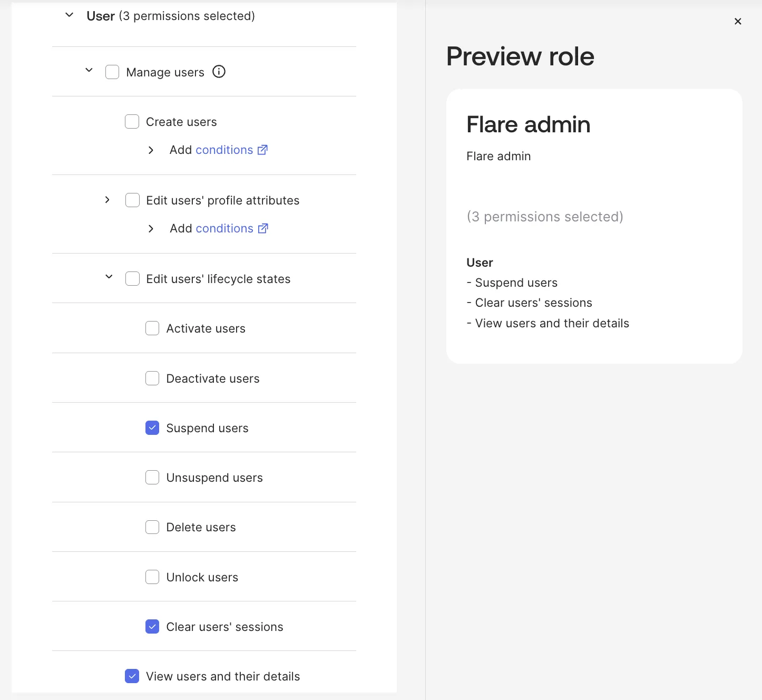Expand Add conditions under Create users
The height and width of the screenshot is (700, 762).
pyautogui.click(x=151, y=150)
